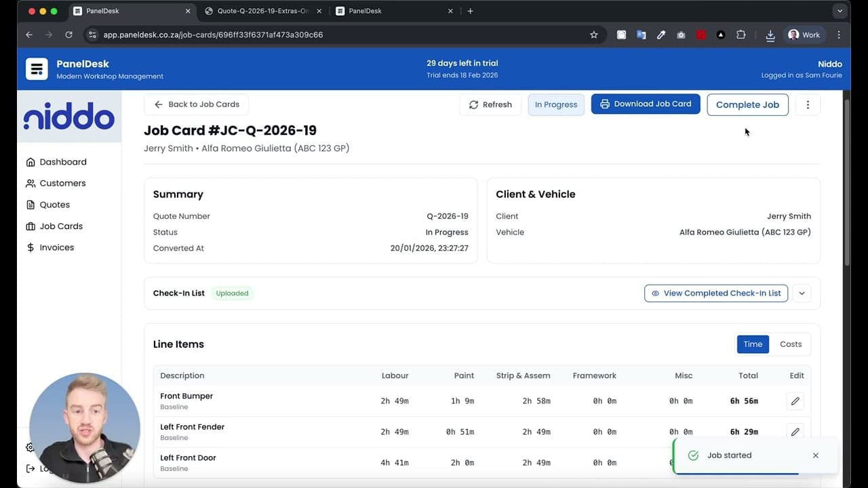Select the Time view toggle
Image resolution: width=868 pixels, height=488 pixels.
(753, 344)
